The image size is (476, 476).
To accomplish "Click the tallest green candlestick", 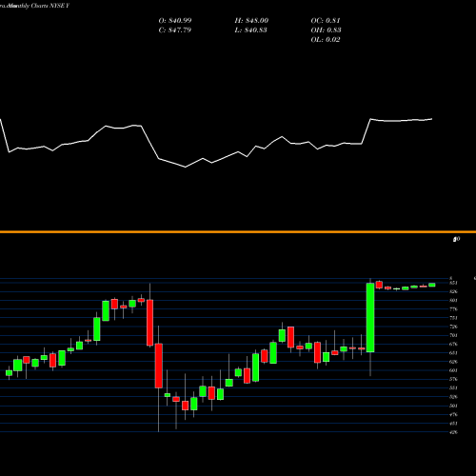I will click(370, 317).
